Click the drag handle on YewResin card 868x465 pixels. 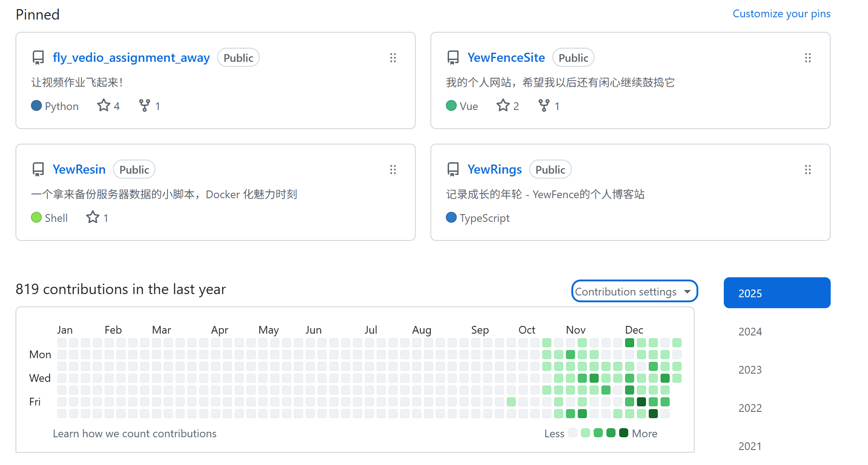tap(393, 170)
